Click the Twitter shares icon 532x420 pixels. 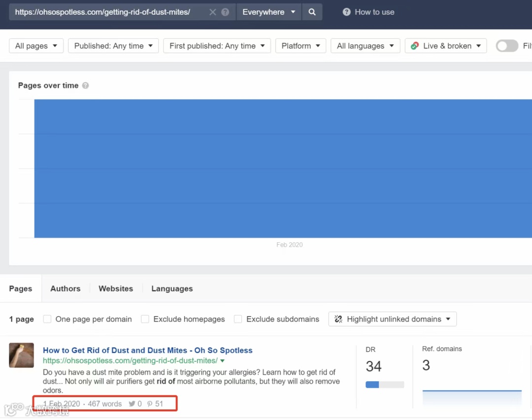point(132,404)
